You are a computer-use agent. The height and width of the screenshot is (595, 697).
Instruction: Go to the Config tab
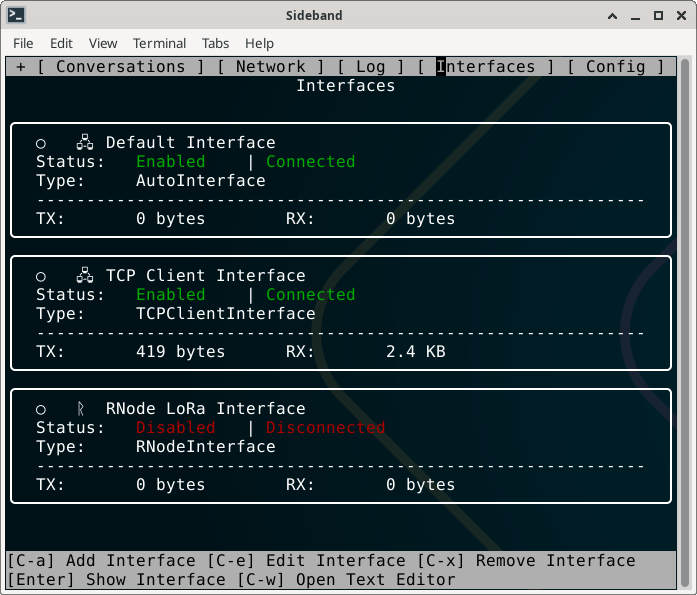pos(615,67)
